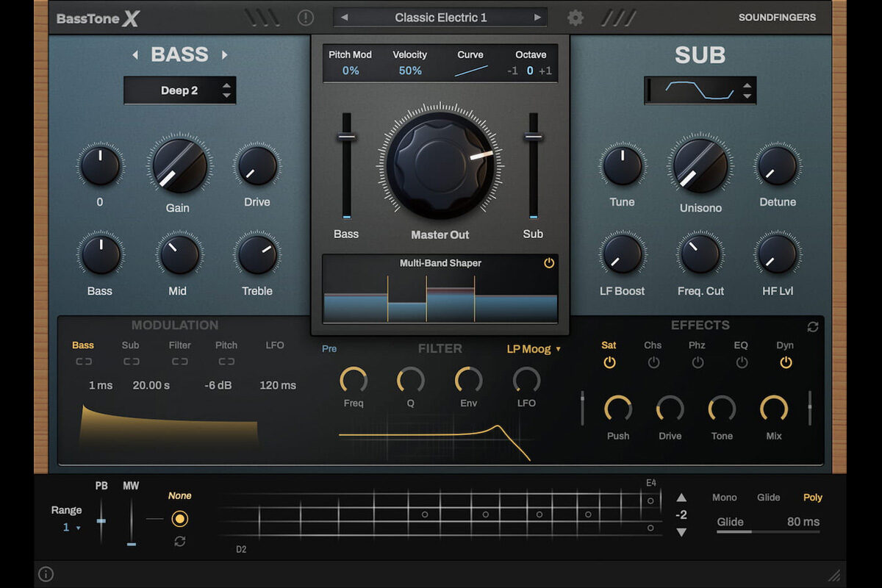The height and width of the screenshot is (588, 882).
Task: Enable the Chs effect power button
Action: (x=653, y=362)
